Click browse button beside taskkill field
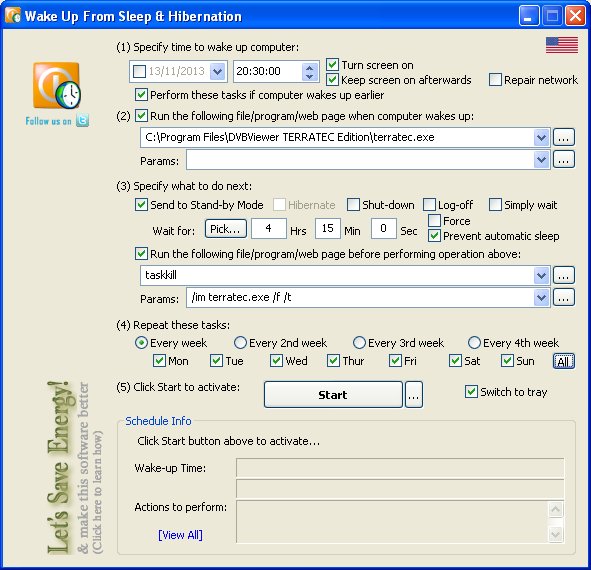The width and height of the screenshot is (591, 570). coord(563,275)
